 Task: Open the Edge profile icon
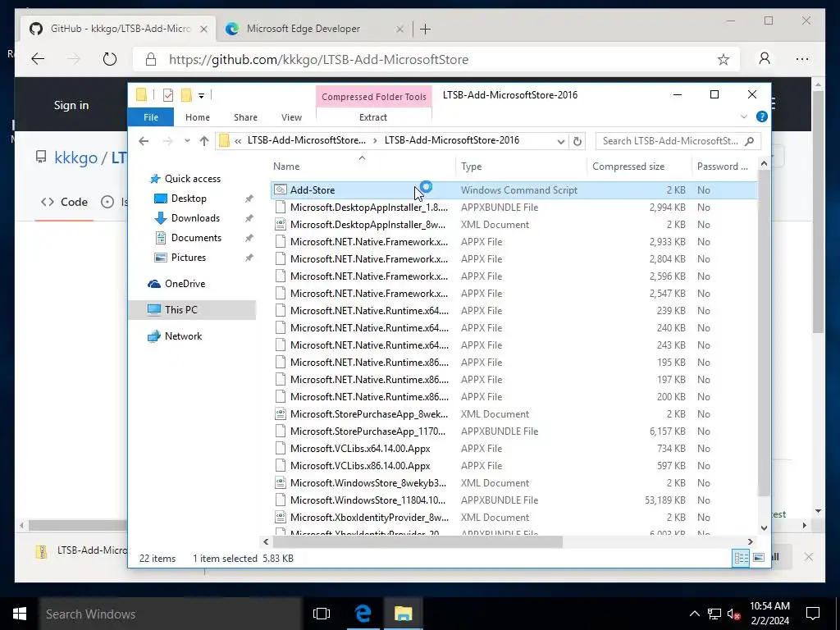pyautogui.click(x=765, y=58)
